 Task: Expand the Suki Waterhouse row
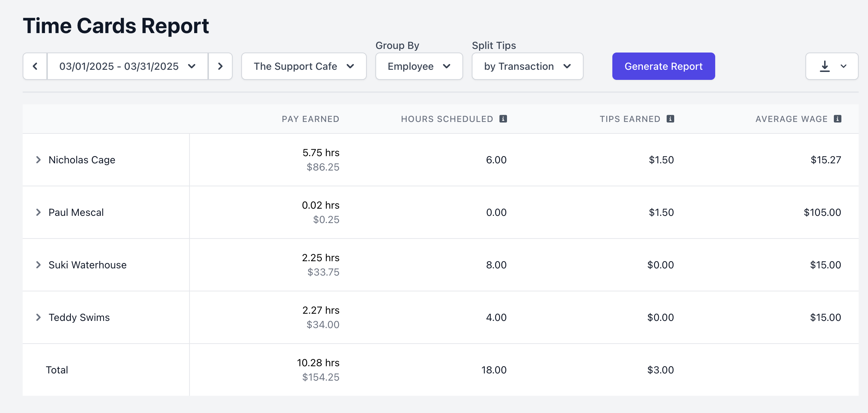click(x=38, y=265)
